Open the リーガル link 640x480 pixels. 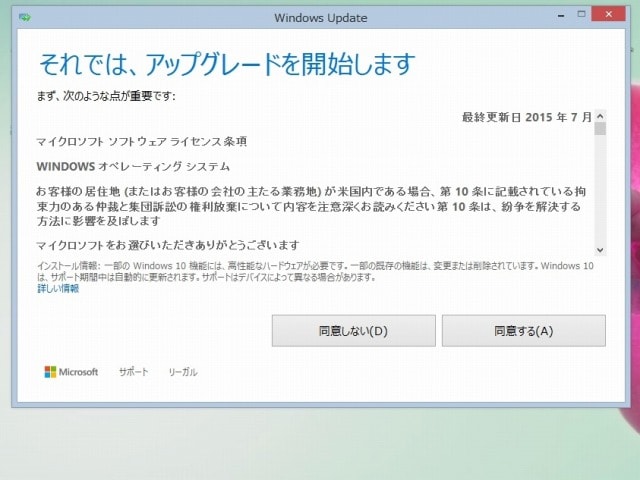(182, 372)
